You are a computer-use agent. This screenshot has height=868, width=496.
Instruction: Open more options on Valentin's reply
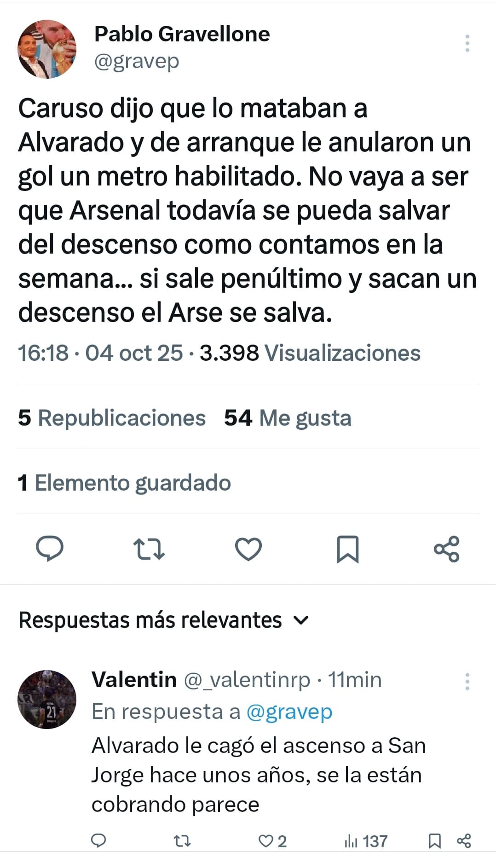(x=467, y=681)
